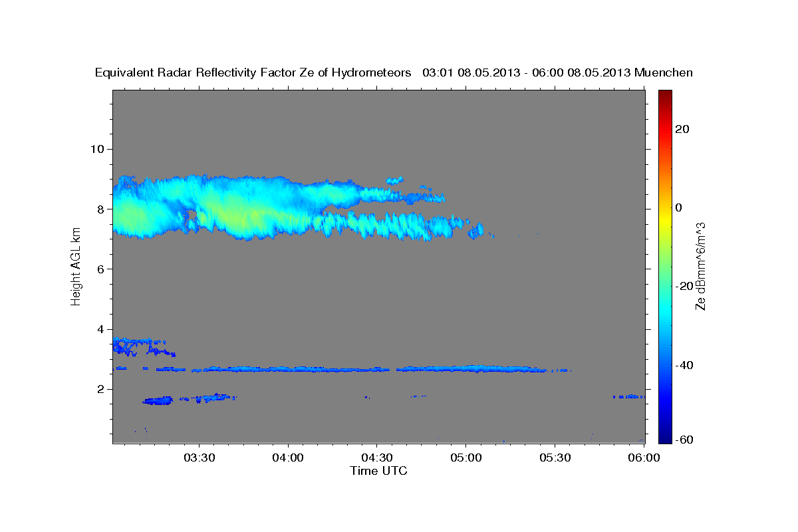Click the '04:30' time tick label

pos(377,458)
